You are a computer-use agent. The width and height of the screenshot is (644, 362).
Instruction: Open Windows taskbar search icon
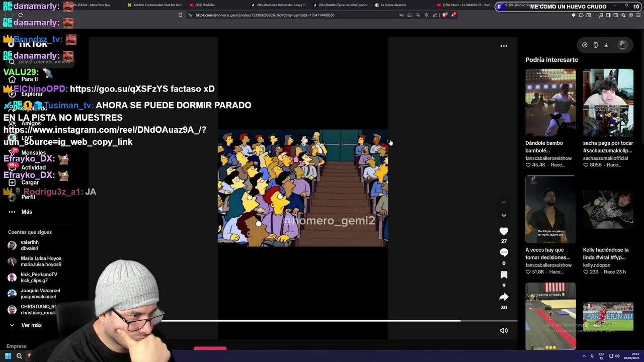click(19, 356)
